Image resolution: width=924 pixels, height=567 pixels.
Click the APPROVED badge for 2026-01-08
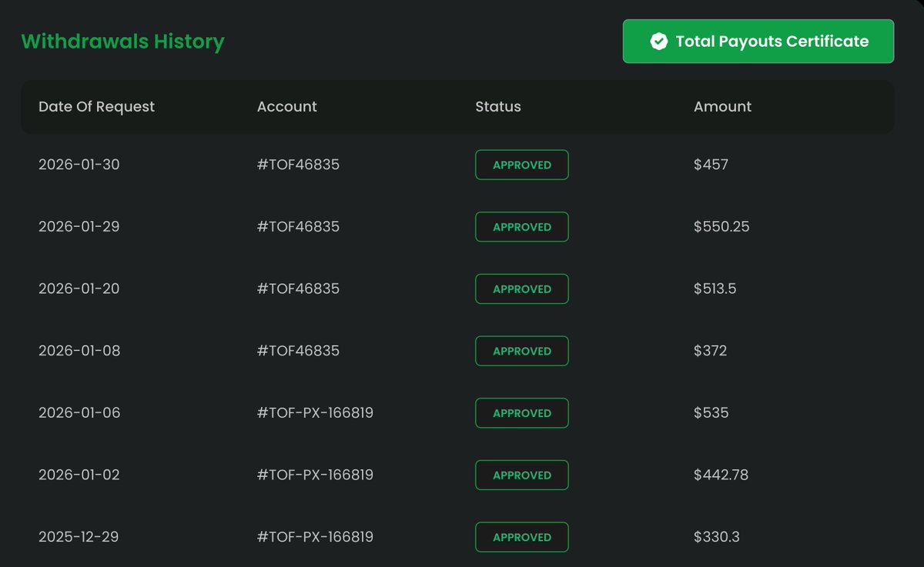tap(522, 351)
